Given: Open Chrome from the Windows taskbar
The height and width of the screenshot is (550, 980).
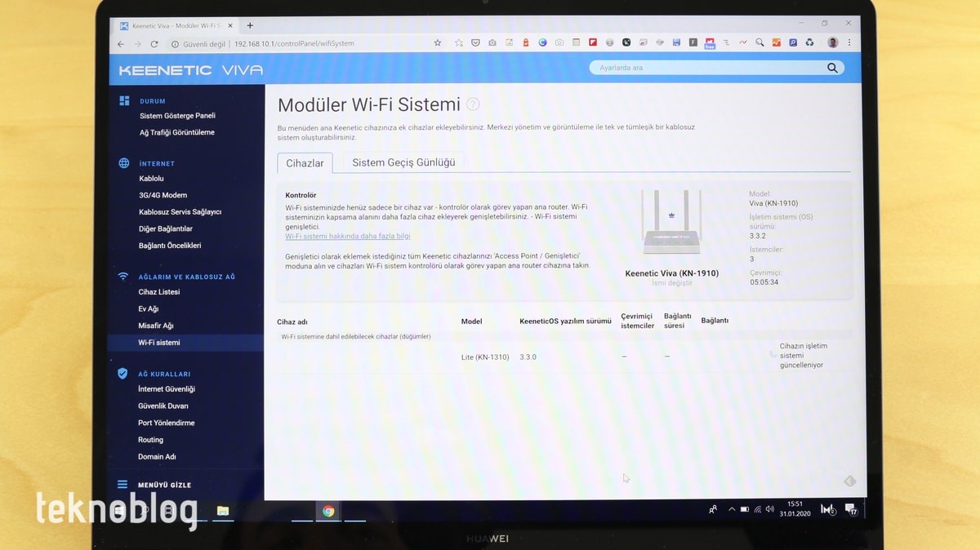Looking at the screenshot, I should 328,512.
